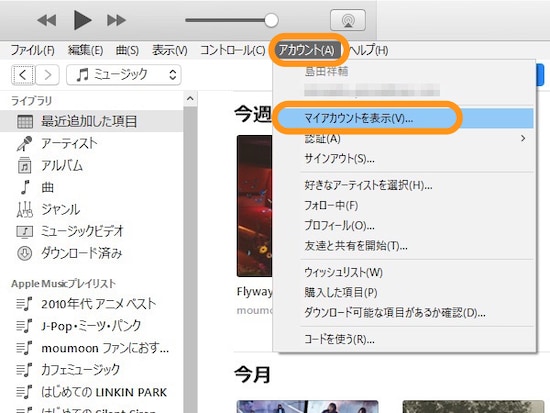Viewport: 550px width, 413px height.
Task: Open the ジャンル sidebar item
Action: (61, 209)
